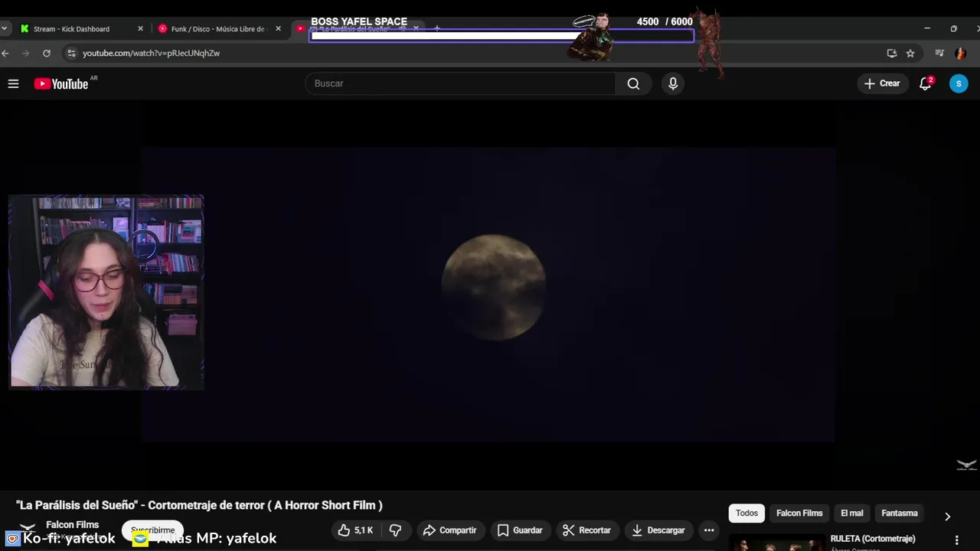Open the RULETA (Cortometraje) video
This screenshot has width=980, height=551.
[873, 539]
